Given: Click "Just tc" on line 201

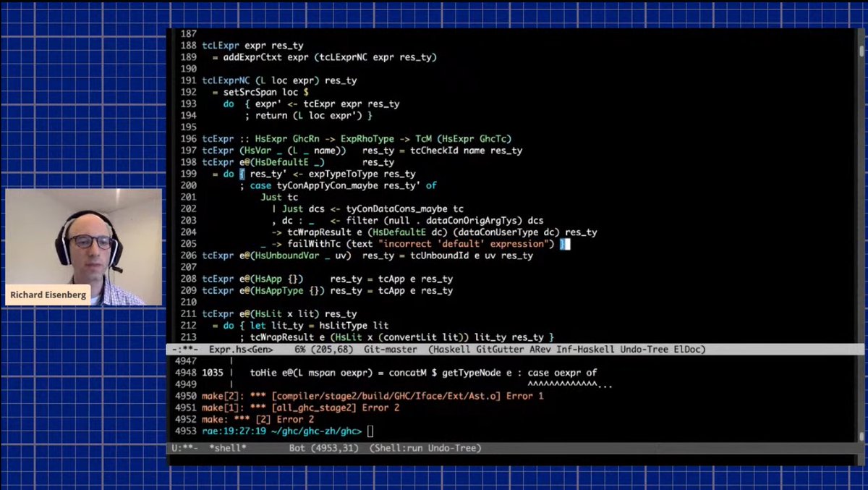Looking at the screenshot, I should pyautogui.click(x=279, y=197).
